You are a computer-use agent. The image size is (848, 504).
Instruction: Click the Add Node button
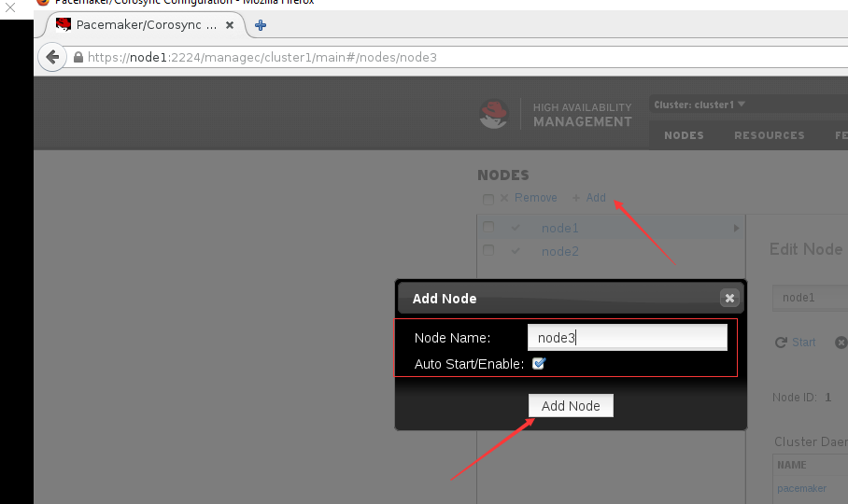point(571,406)
